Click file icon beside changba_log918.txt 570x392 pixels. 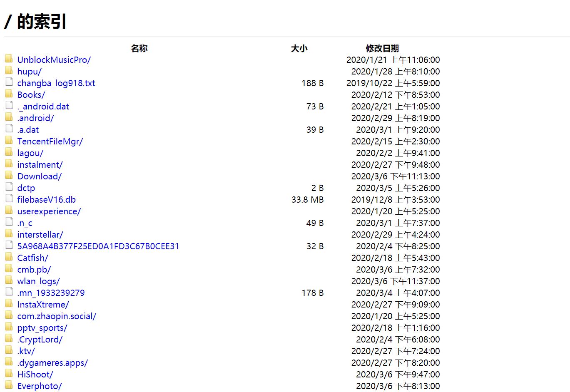coord(9,82)
